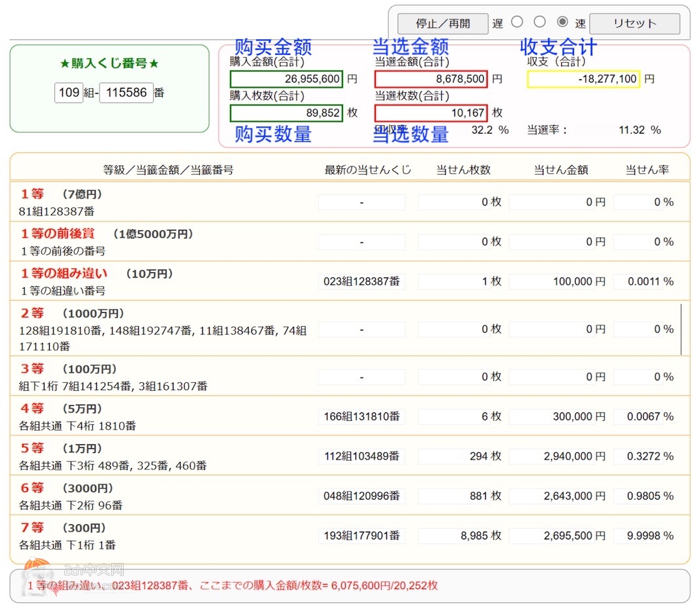Click the column header 当せん枚数

(x=464, y=170)
